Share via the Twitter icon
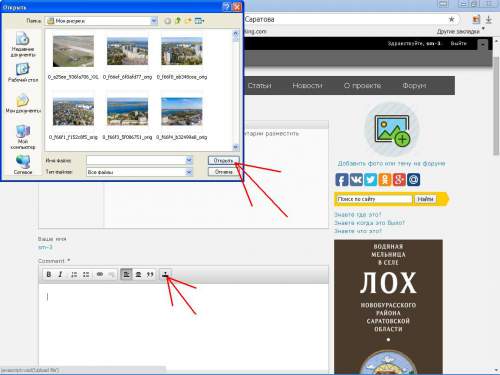This screenshot has width=500, height=375. [370, 180]
